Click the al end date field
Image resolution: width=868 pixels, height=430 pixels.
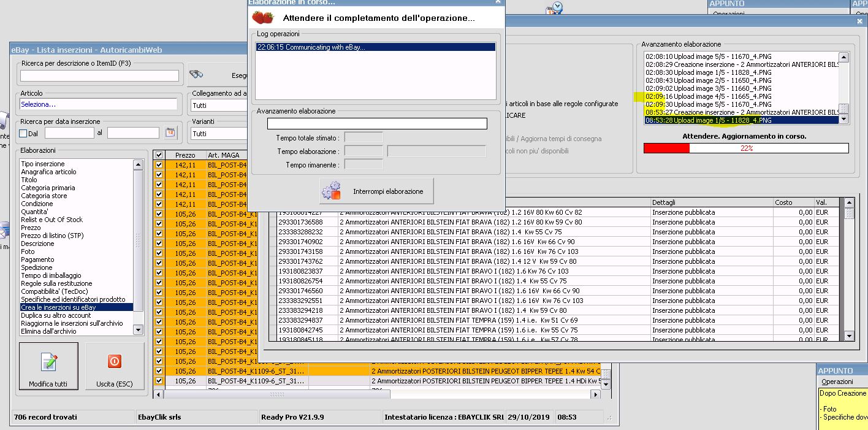point(133,132)
